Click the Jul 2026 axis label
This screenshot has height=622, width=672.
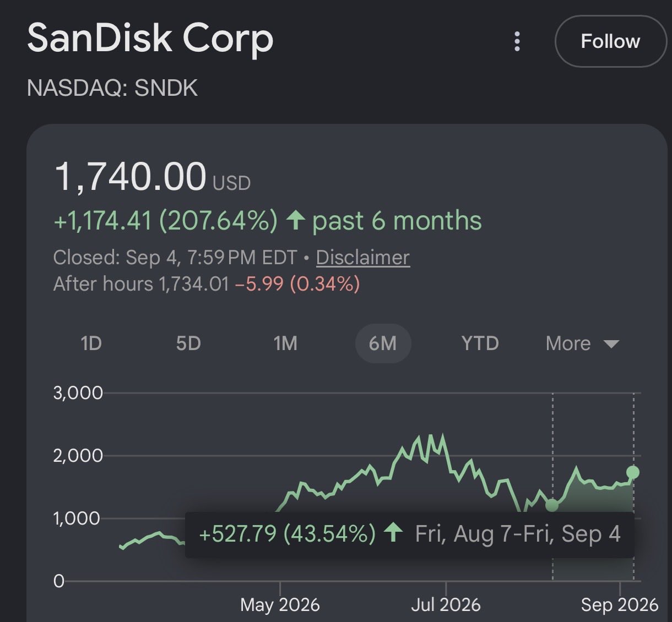446,605
